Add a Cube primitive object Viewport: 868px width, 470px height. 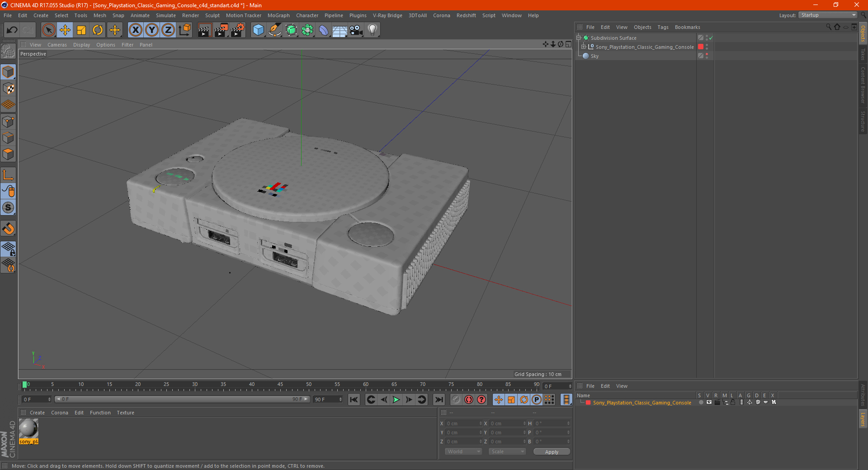[x=258, y=30]
